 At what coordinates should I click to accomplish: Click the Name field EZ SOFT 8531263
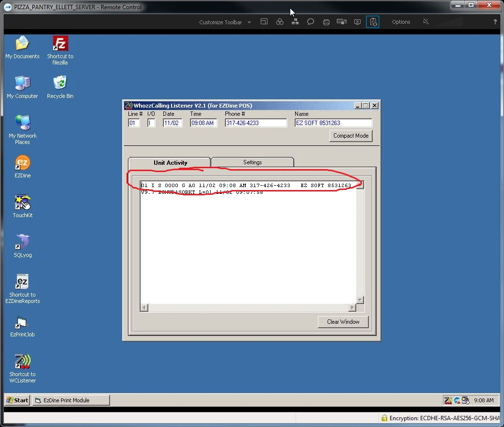point(333,123)
